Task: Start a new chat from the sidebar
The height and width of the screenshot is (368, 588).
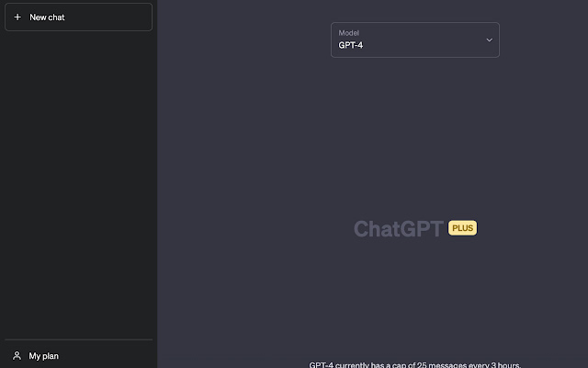Action: point(78,17)
